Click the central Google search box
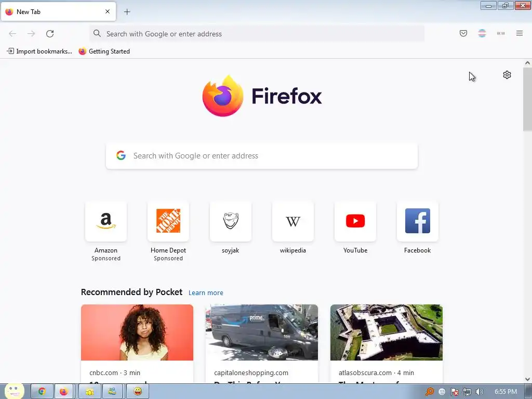This screenshot has height=399, width=532. [x=262, y=156]
